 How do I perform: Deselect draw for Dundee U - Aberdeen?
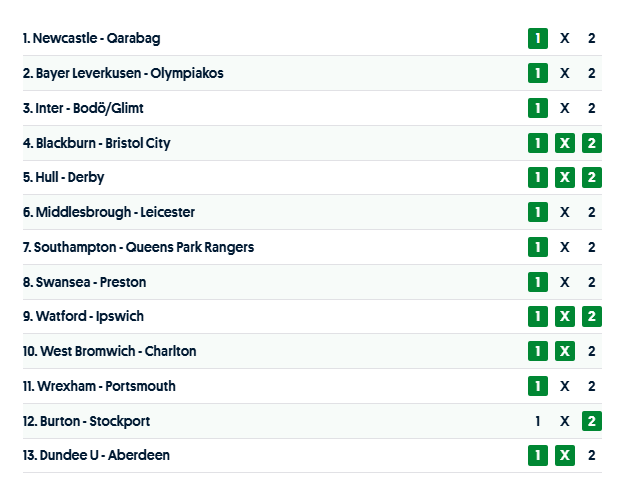point(565,455)
